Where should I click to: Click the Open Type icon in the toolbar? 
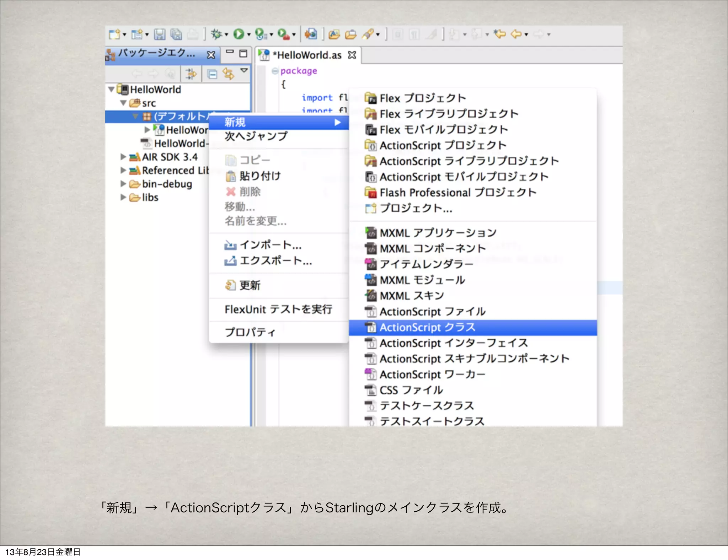[x=334, y=34]
